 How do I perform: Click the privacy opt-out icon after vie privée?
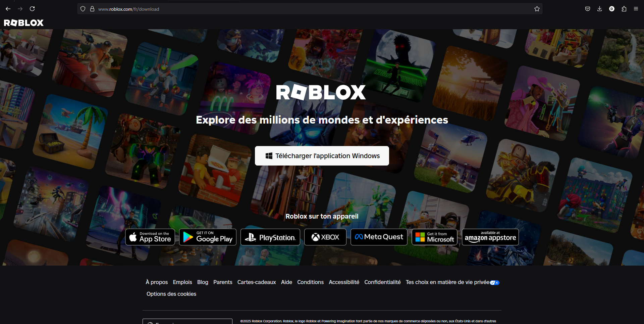495,283
